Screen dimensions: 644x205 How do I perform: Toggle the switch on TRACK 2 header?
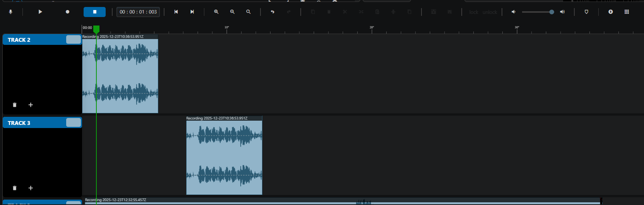click(74, 39)
